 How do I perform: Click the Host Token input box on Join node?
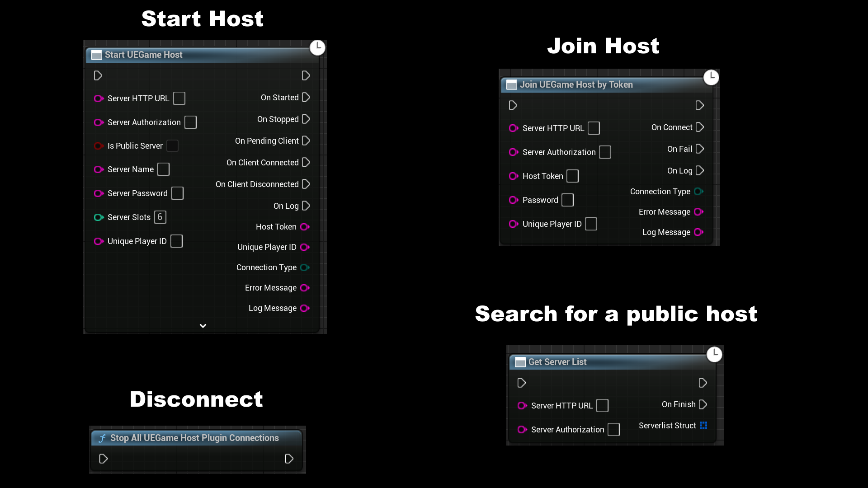572,176
